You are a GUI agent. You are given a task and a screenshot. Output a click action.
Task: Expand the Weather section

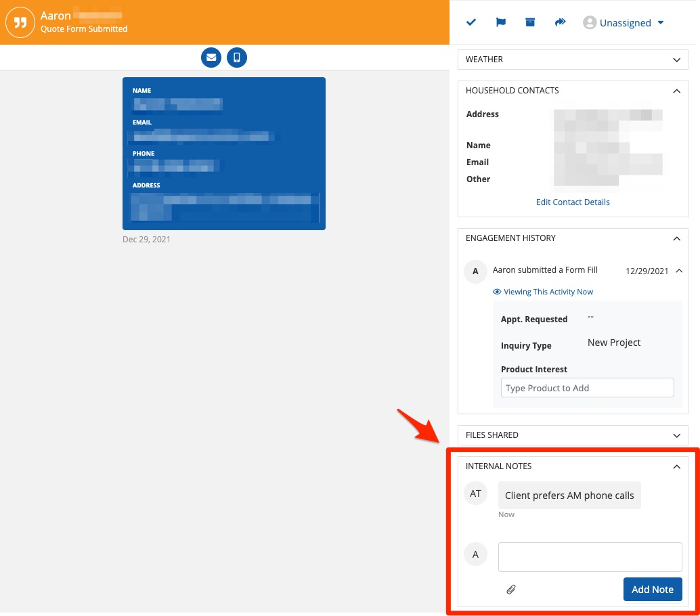coord(676,60)
